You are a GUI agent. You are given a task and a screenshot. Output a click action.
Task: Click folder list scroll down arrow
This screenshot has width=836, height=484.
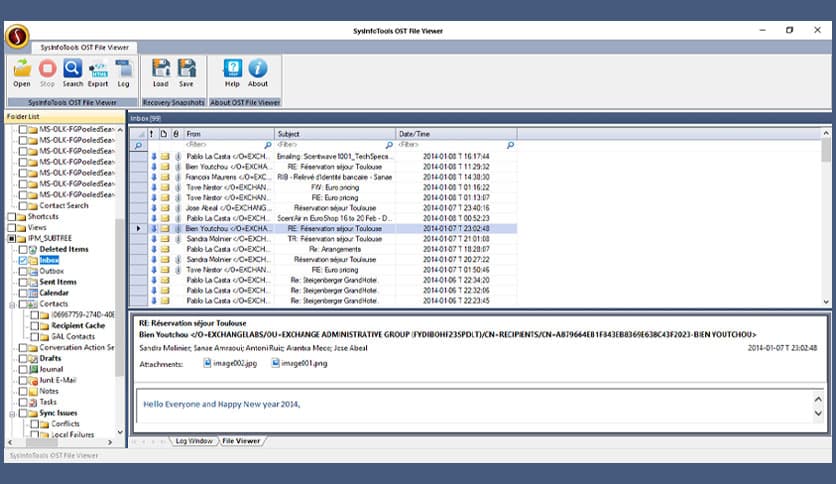tap(120, 432)
